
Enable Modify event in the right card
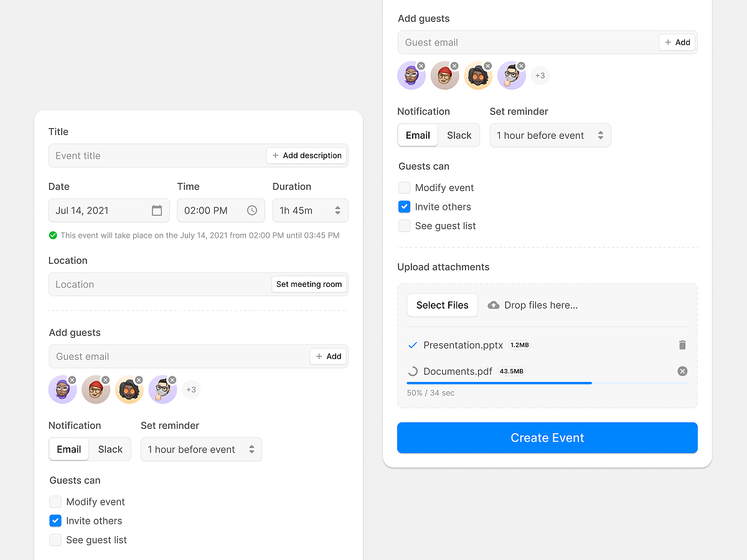point(405,187)
